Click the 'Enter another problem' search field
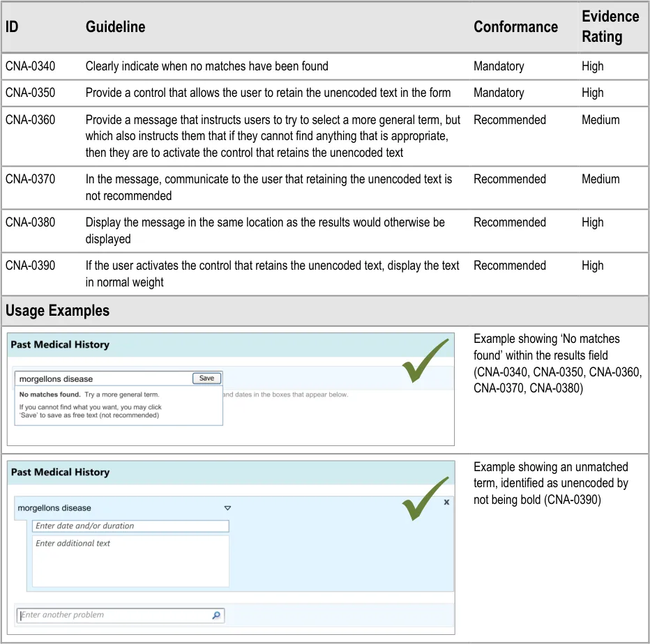Image resolution: width=650 pixels, height=644 pixels. pyautogui.click(x=115, y=615)
